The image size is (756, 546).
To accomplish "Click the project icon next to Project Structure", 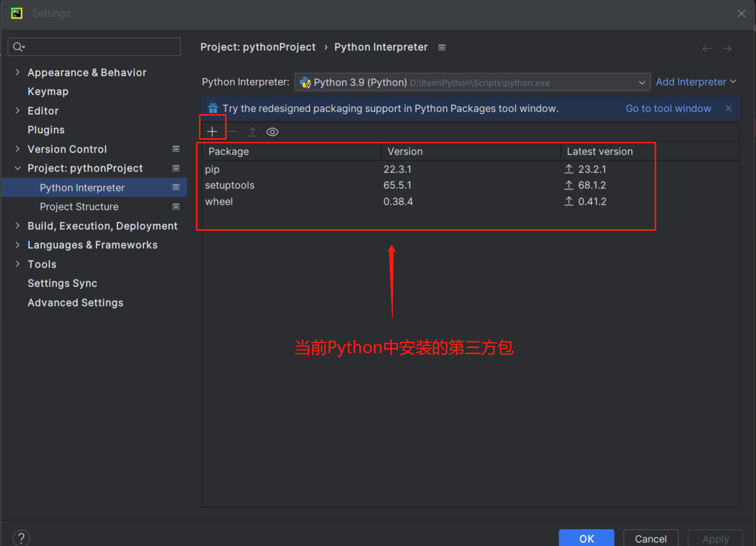I will click(x=176, y=207).
